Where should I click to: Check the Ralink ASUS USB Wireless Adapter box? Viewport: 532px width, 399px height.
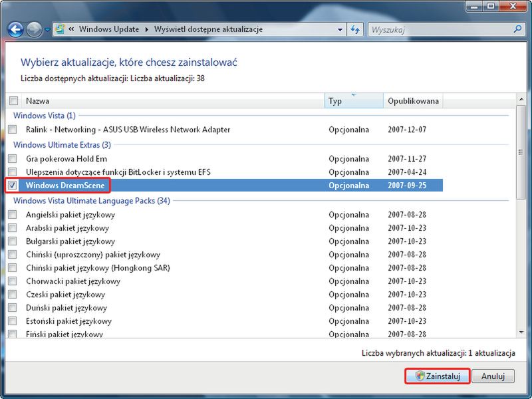click(13, 129)
